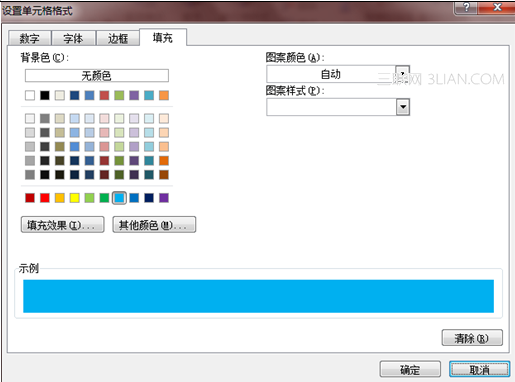Pick the lightest peach tint below orange

click(x=164, y=118)
